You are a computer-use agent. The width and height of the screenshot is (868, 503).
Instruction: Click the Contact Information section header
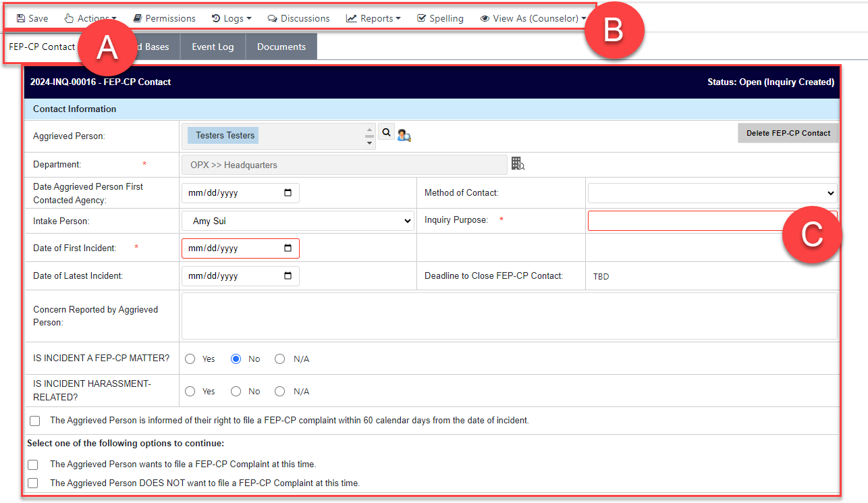74,109
